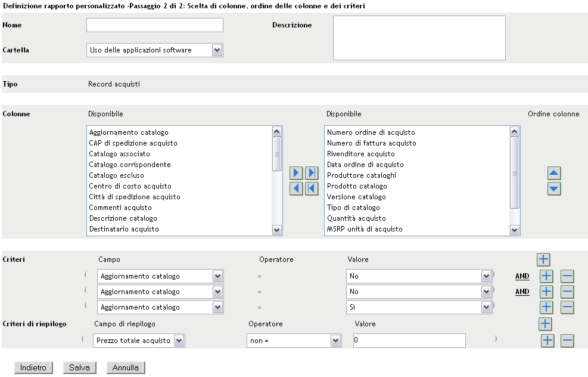588x377 pixels.
Task: Move selected column to the right list
Action: click(296, 174)
